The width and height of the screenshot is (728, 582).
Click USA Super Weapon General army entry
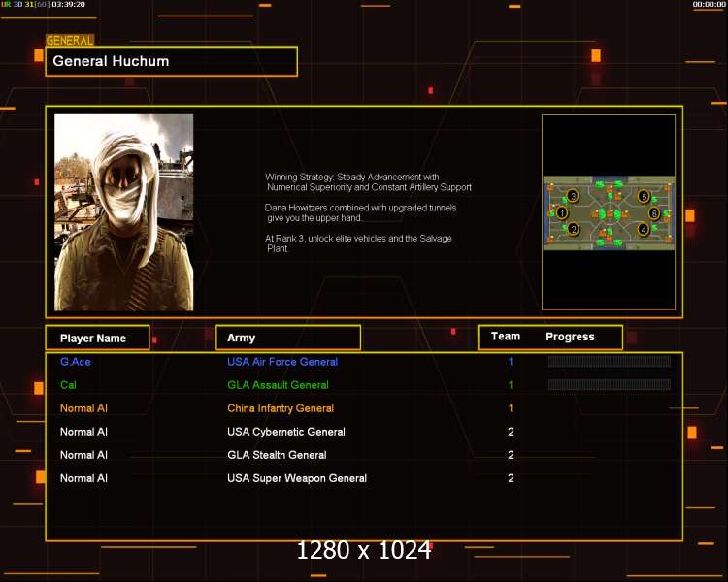297,478
